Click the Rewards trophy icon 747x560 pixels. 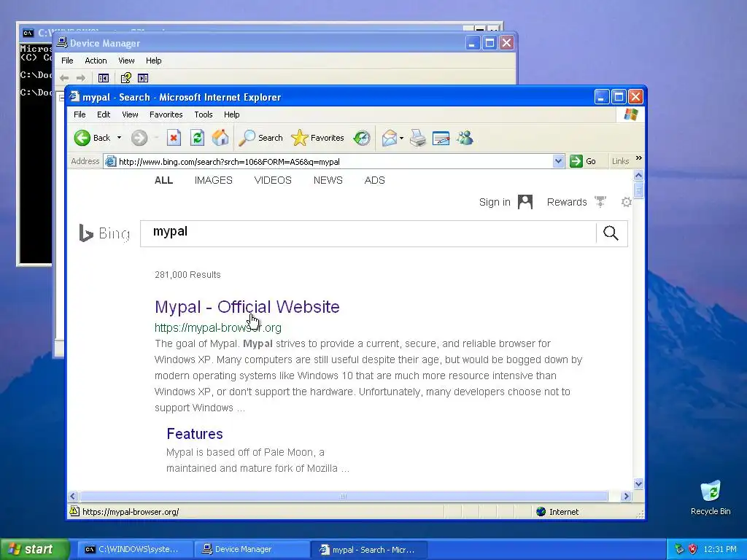tap(600, 202)
